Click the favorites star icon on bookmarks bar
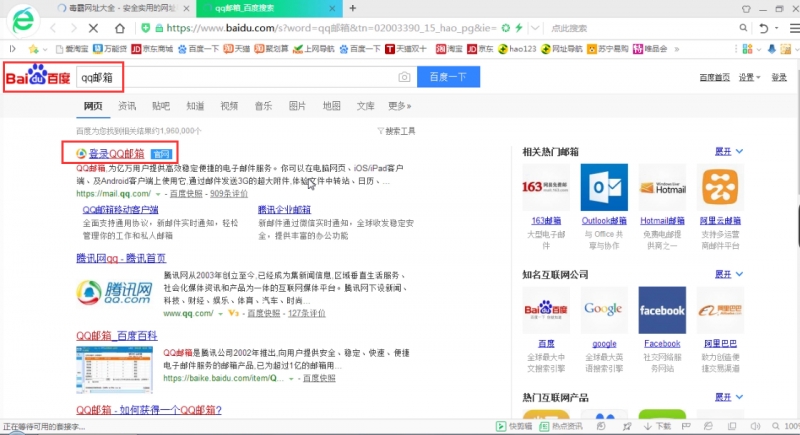The height and width of the screenshot is (435, 800). (x=34, y=49)
